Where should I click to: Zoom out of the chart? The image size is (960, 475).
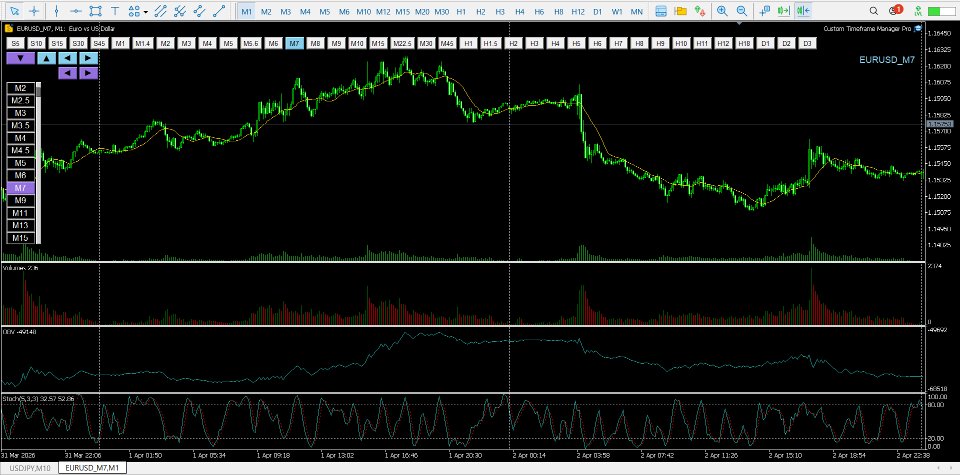point(741,11)
